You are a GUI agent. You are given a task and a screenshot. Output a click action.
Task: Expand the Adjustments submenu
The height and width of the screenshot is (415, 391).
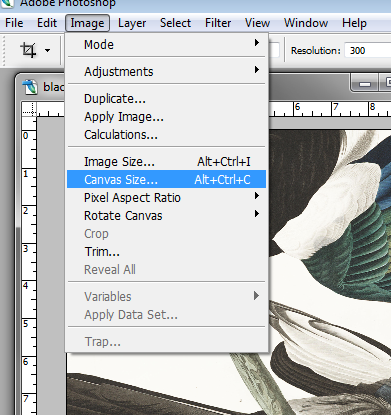point(166,71)
